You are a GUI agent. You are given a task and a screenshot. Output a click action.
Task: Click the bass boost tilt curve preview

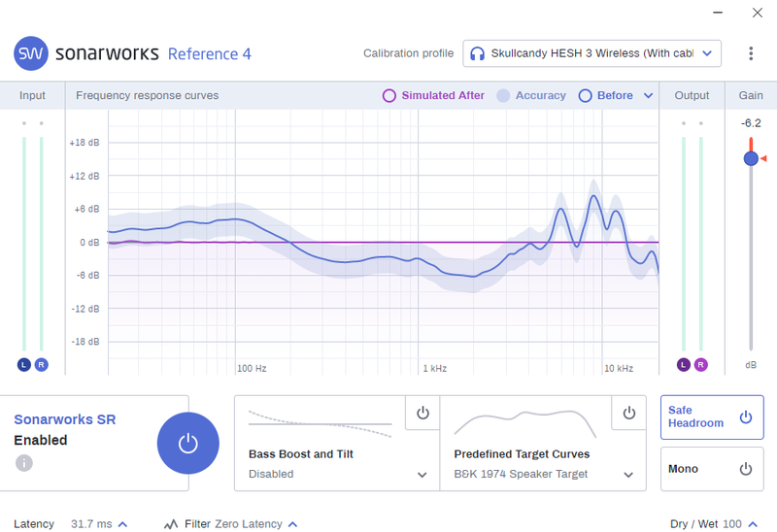pos(321,424)
